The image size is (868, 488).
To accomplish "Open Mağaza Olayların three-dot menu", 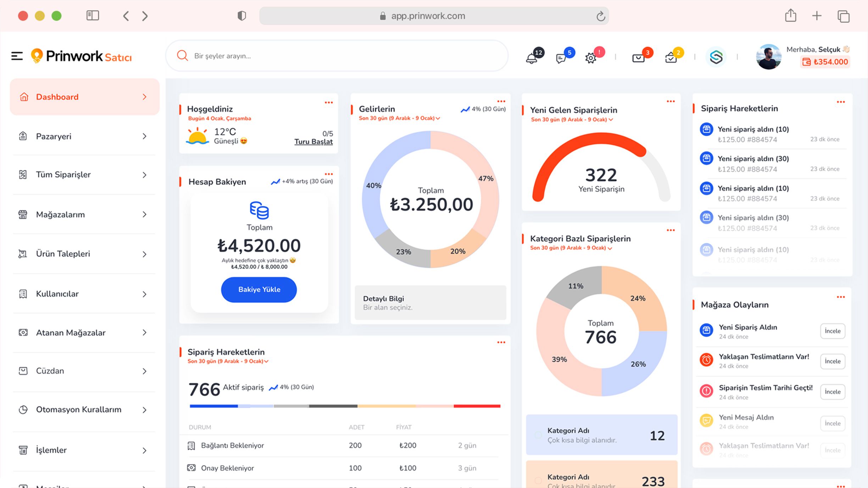I will (x=841, y=297).
